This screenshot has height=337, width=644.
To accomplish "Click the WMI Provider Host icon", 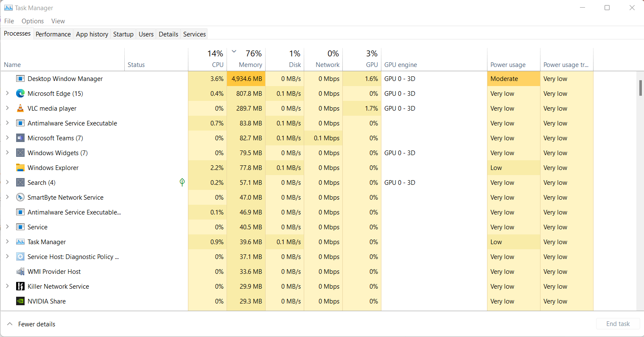I will pos(20,272).
